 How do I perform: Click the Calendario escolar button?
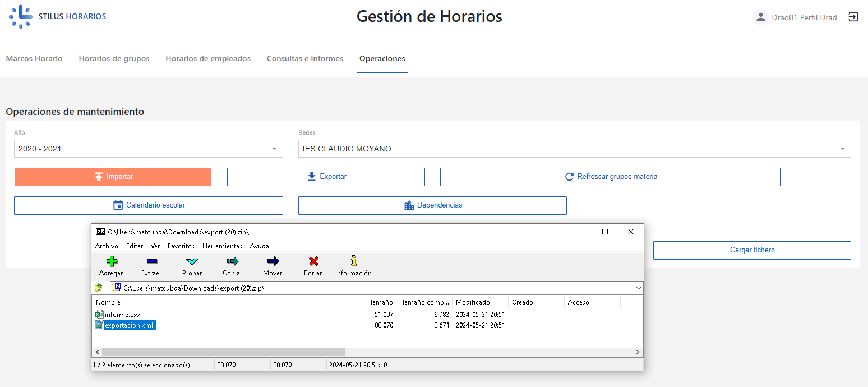149,205
